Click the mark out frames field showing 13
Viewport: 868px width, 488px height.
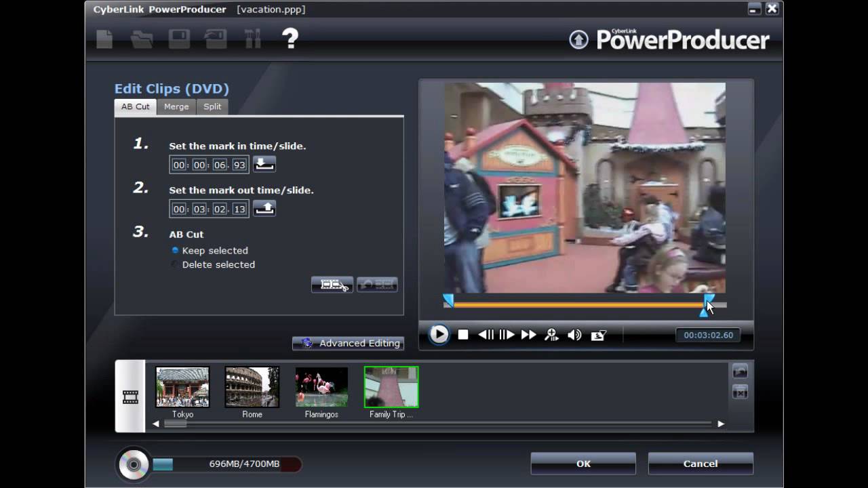pyautogui.click(x=239, y=209)
